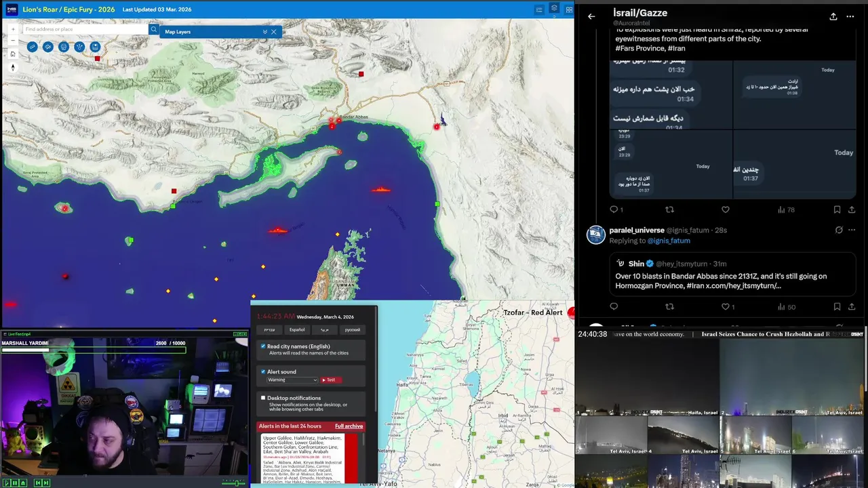This screenshot has width=868, height=488.
Task: Click in Find address or place field
Action: [85, 29]
